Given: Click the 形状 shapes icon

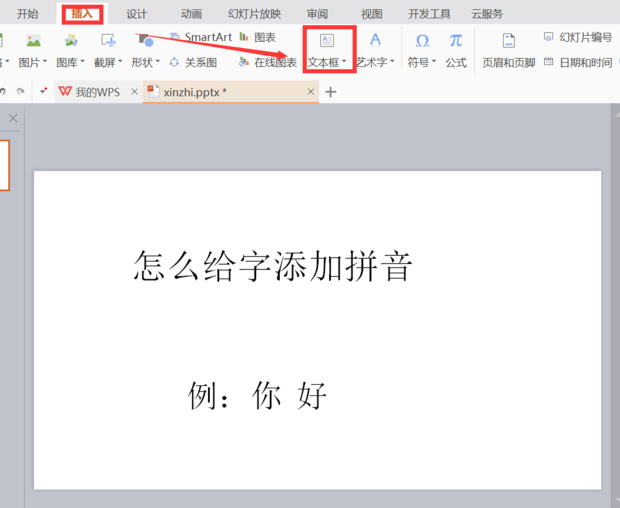Looking at the screenshot, I should coord(146,40).
